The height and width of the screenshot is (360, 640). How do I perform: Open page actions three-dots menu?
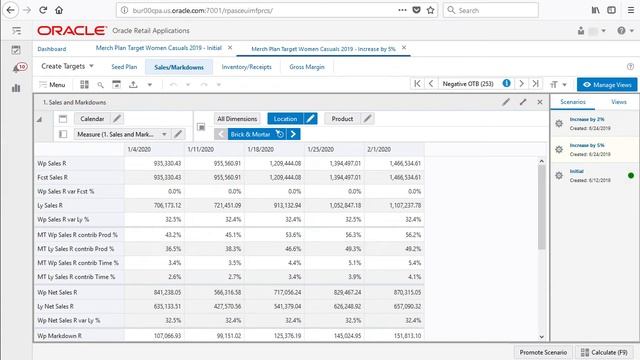402,10
